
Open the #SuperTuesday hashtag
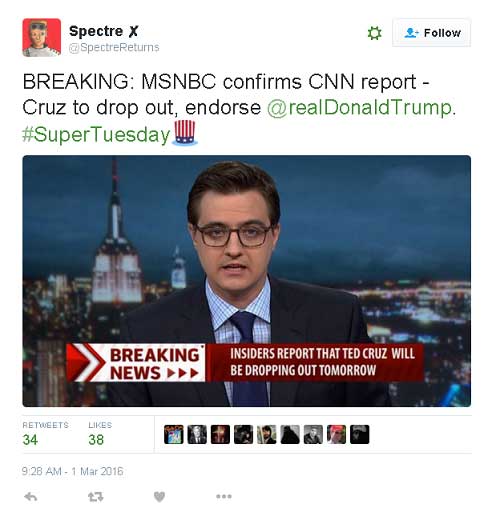pyautogui.click(x=96, y=135)
